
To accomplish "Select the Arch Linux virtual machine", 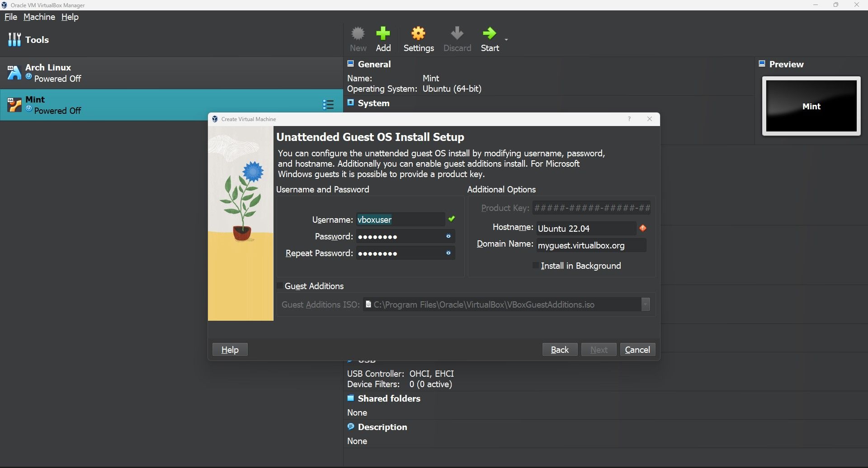I will [x=172, y=73].
